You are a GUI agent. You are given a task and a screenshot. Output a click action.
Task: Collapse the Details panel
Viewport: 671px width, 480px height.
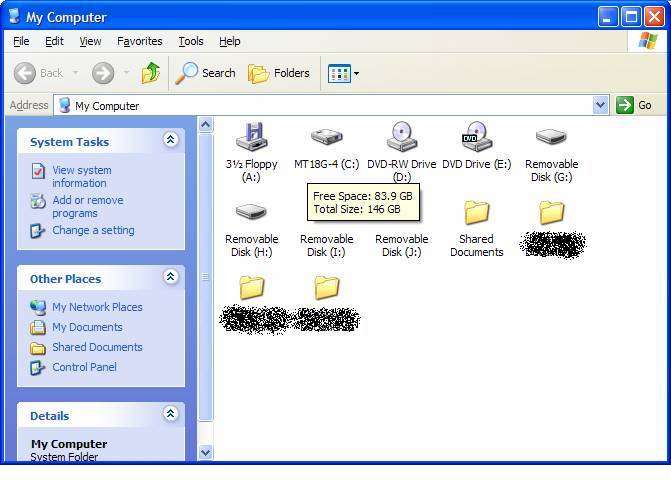[x=170, y=413]
